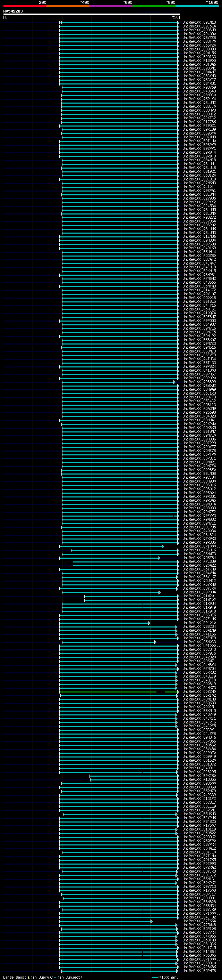This screenshot has height=980, width=222.
Task: Select the UniRef100_Q9XEW9 label
Action: pos(199,129)
